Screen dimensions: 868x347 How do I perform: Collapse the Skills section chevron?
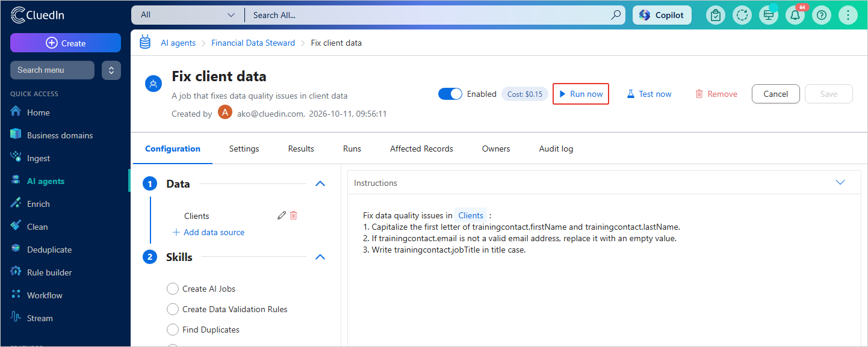(x=320, y=257)
